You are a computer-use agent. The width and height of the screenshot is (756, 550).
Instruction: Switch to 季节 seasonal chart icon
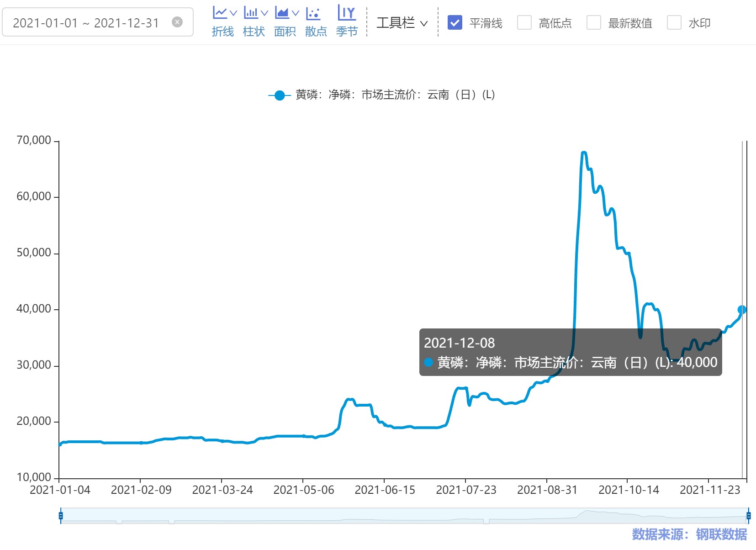[x=347, y=13]
